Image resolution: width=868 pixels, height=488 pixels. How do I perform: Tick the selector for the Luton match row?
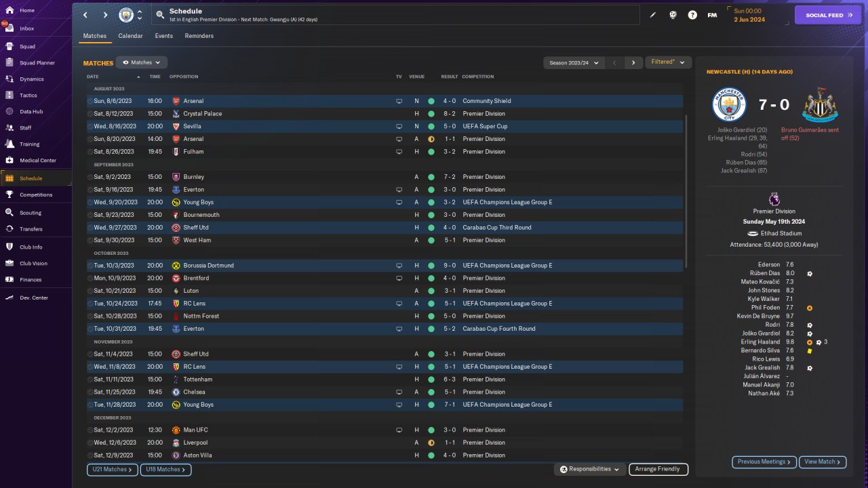coord(90,291)
